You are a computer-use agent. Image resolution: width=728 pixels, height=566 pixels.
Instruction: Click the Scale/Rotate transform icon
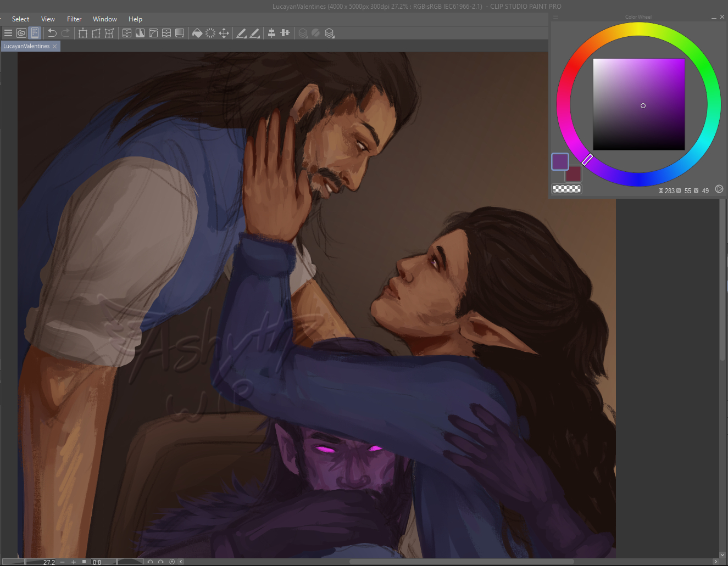[83, 33]
